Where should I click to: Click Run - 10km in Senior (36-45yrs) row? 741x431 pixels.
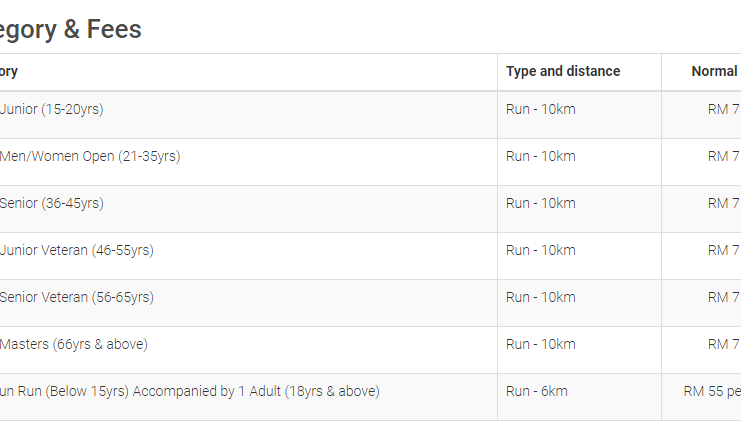541,203
